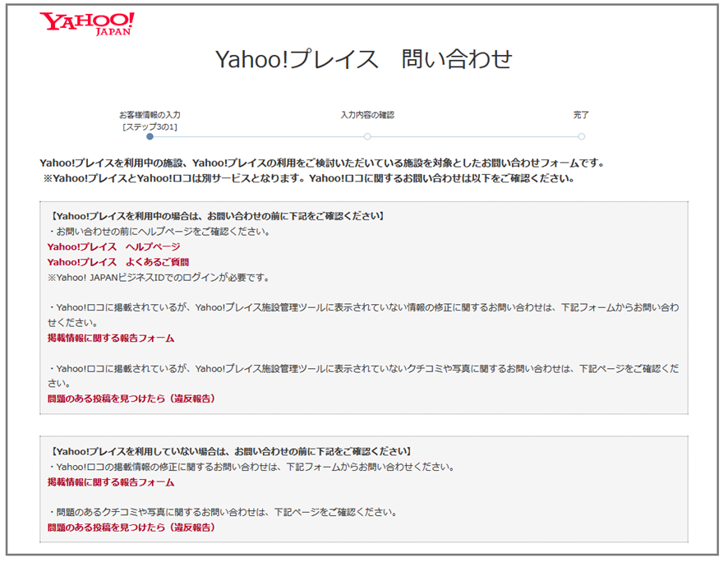The width and height of the screenshot is (728, 562).
Task: Click the ・Yahoo!ロコの掲載情報の修正に関する line
Action: click(x=251, y=467)
